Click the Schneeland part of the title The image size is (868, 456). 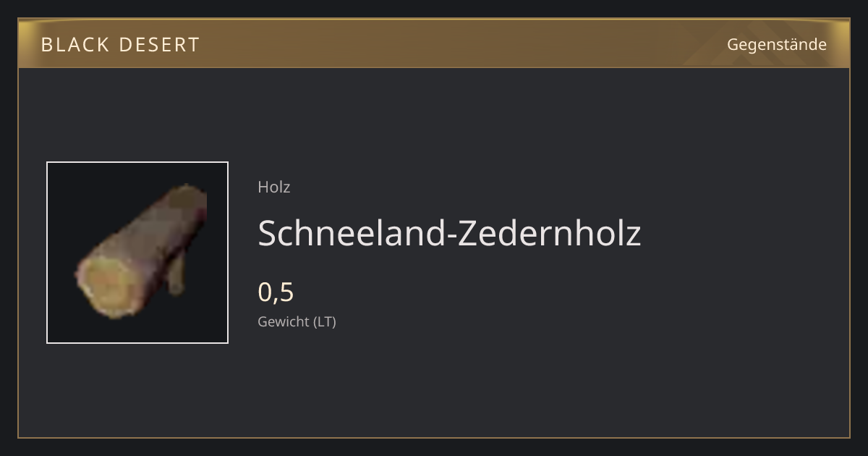click(x=352, y=233)
